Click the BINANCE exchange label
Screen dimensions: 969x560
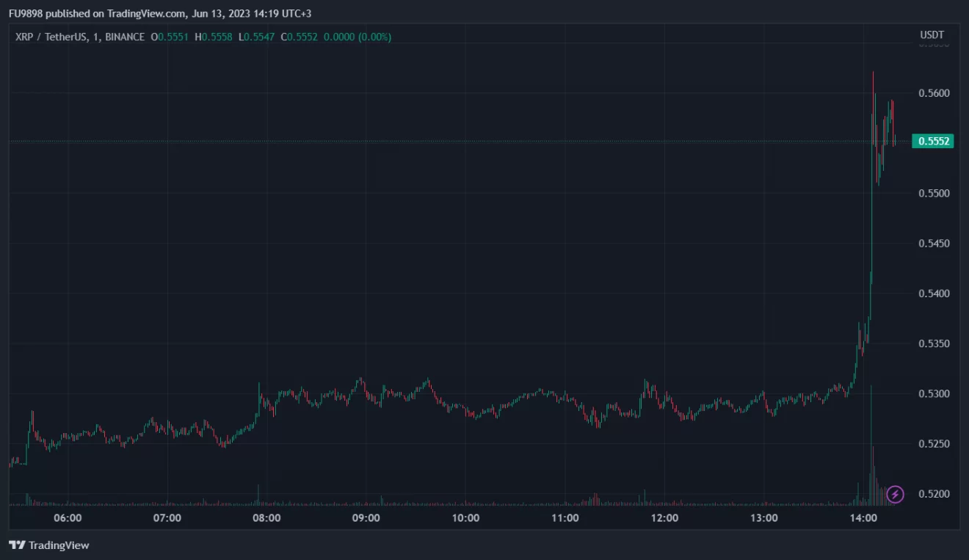click(x=124, y=37)
